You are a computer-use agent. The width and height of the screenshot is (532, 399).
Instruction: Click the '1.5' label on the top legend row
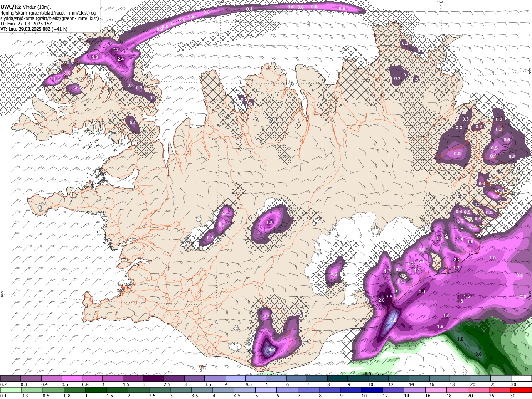tap(126, 384)
